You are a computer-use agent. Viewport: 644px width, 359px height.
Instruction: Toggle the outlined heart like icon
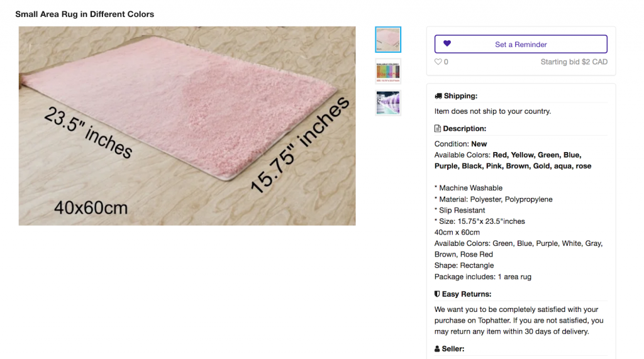[438, 62]
